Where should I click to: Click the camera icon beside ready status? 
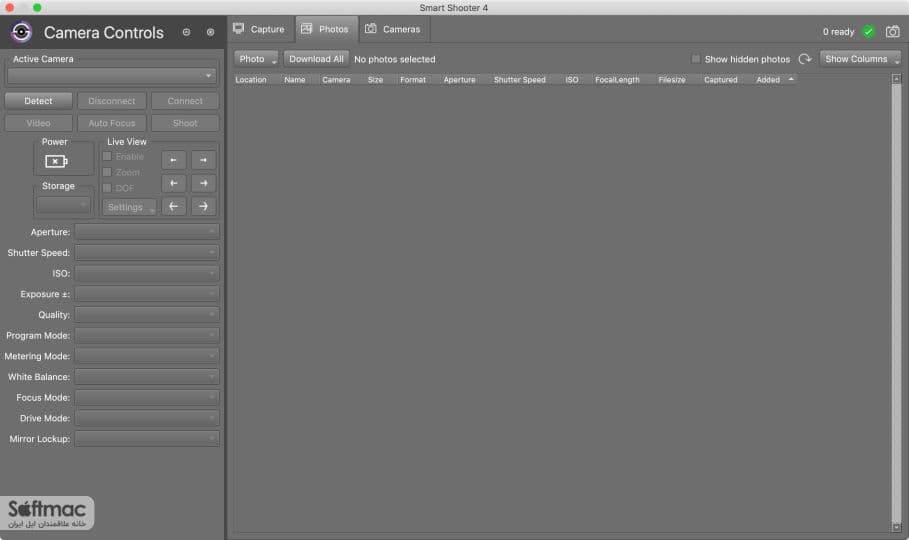point(893,32)
